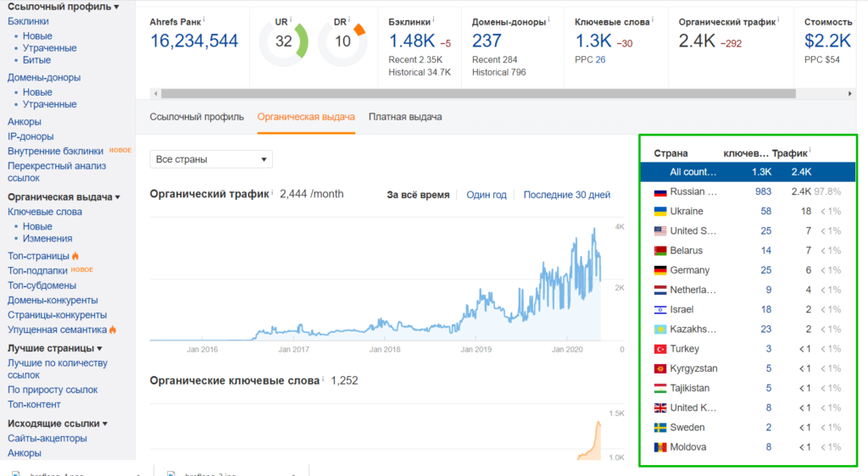Open Домены-конкуренты in sidebar
Image resolution: width=868 pixels, height=476 pixels.
tap(53, 300)
